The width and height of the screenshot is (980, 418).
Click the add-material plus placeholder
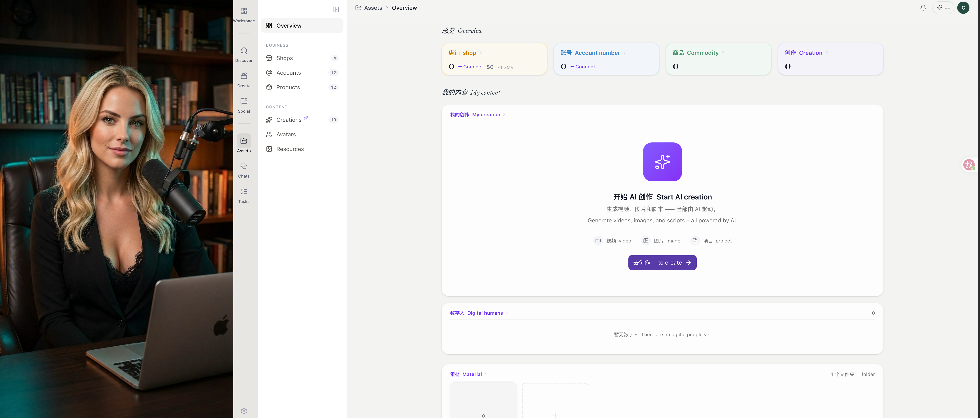(x=555, y=414)
